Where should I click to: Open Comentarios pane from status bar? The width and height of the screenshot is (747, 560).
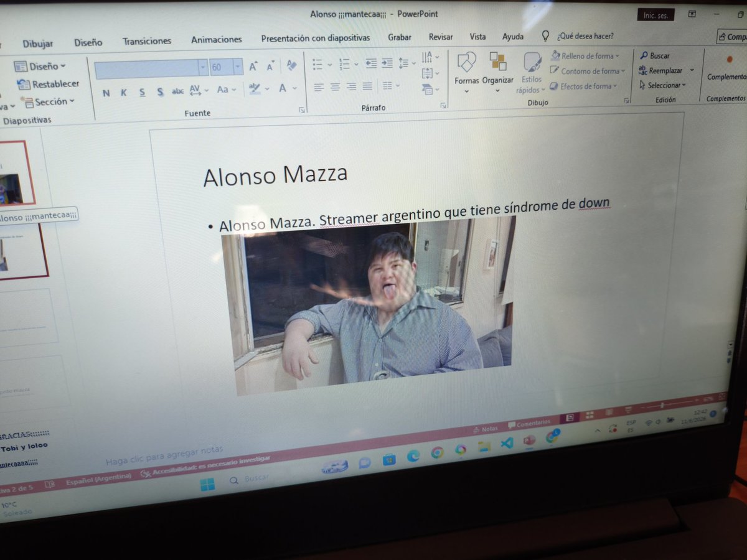coord(529,423)
